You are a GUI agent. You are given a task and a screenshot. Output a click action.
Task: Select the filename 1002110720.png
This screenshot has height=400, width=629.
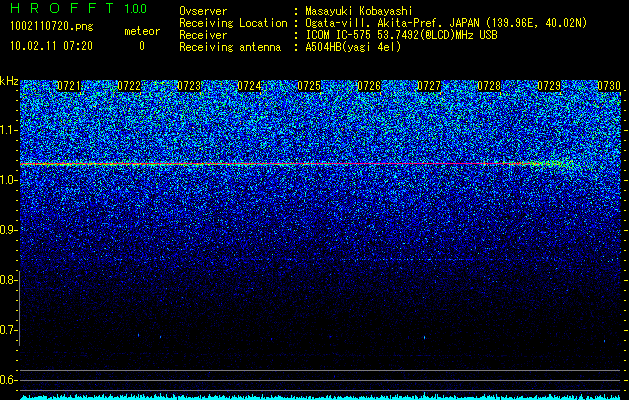(52, 27)
